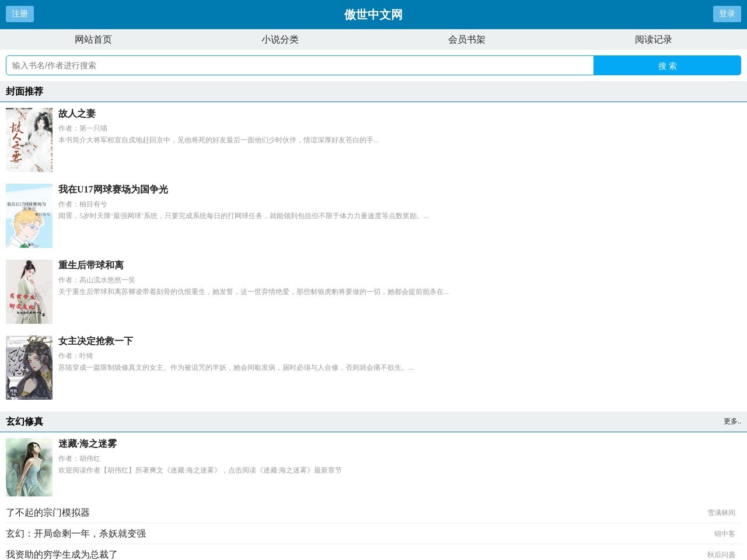
Task: Click the 故人之妻 cover image
Action: [29, 139]
